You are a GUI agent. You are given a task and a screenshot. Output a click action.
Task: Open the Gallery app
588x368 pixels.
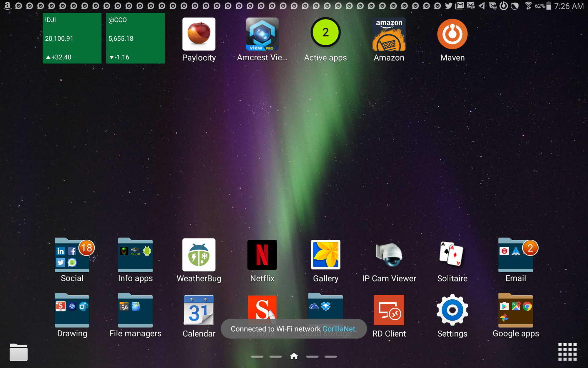click(x=325, y=255)
